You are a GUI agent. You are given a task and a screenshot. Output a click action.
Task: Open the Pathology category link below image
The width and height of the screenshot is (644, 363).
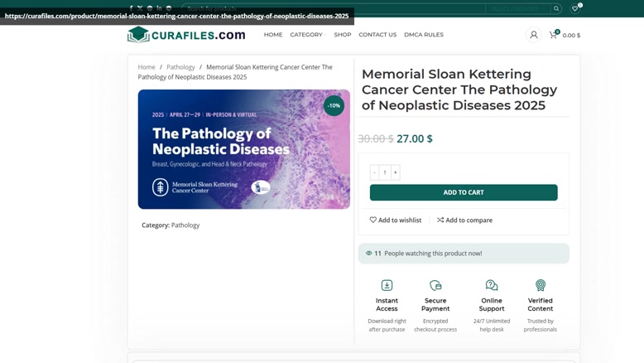(185, 225)
